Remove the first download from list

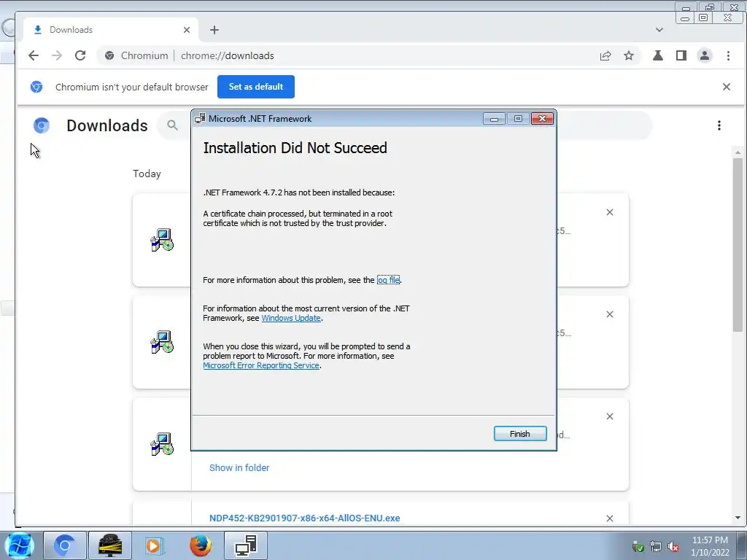coord(610,212)
